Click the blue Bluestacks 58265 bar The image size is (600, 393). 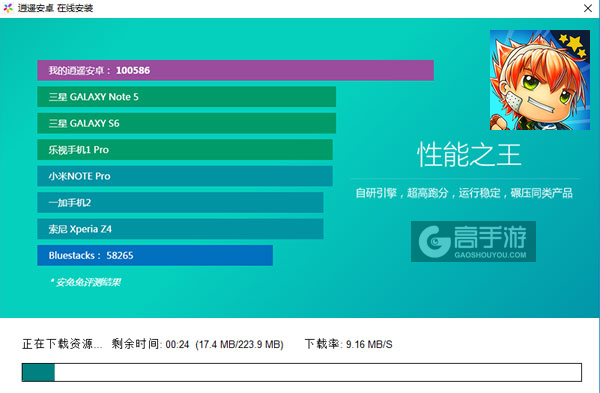(x=155, y=255)
